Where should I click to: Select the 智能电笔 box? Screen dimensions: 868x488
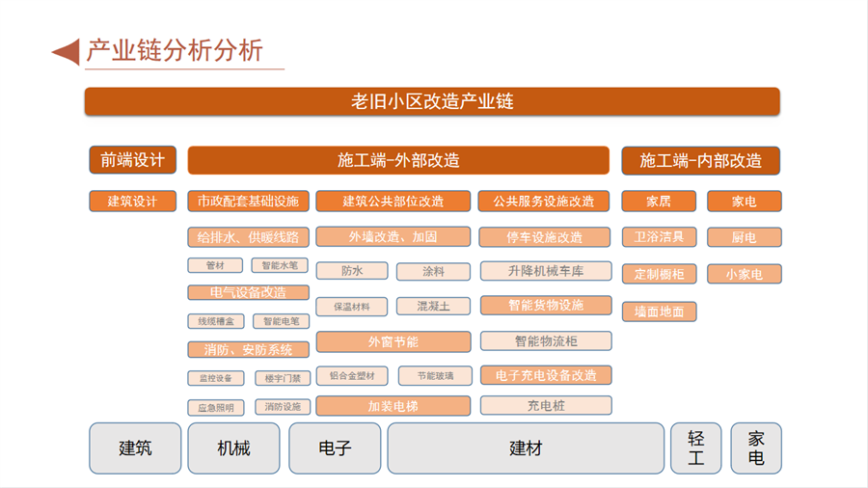pos(282,321)
